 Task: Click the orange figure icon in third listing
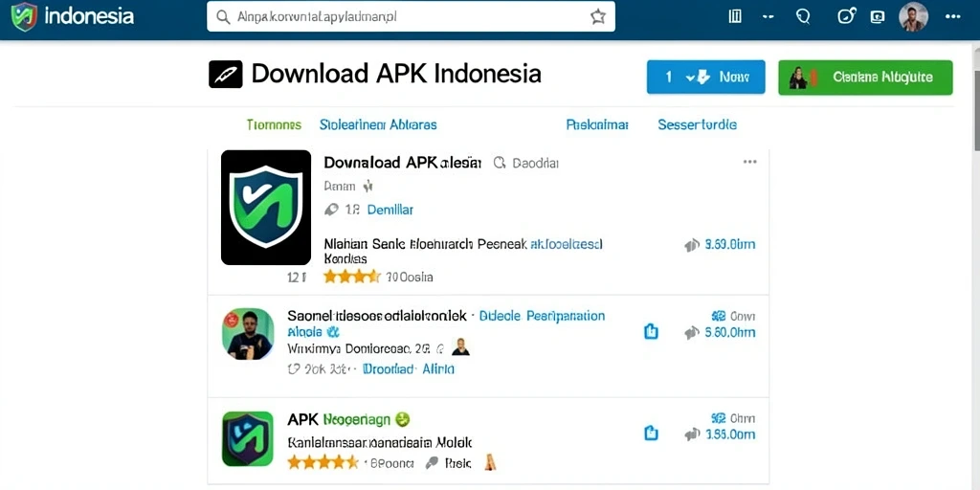pyautogui.click(x=491, y=462)
